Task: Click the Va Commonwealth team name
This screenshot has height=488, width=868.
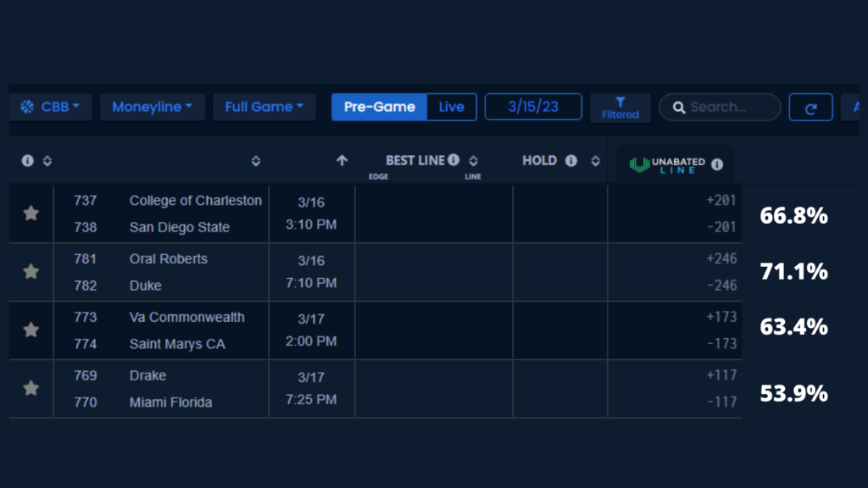Action: (x=187, y=317)
